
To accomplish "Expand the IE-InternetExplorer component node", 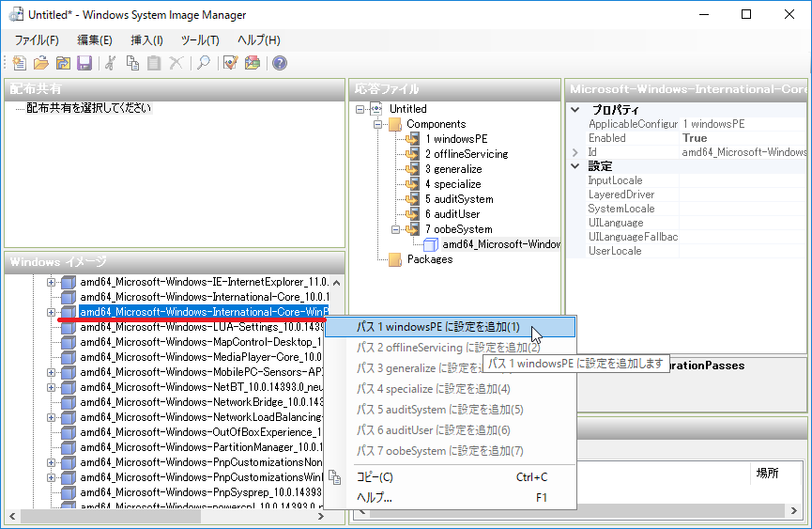I will pos(51,283).
